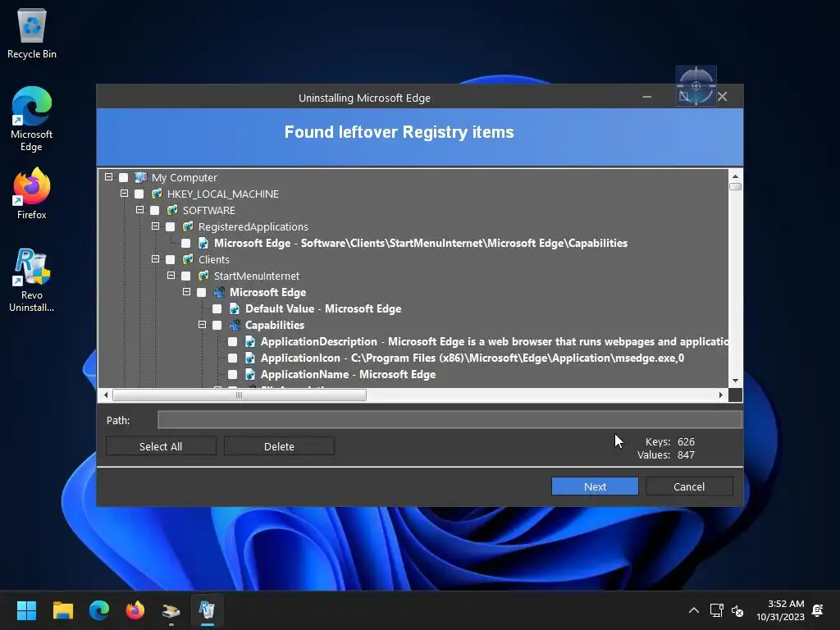Click the HKEY_LOCAL_MACHINE registry icon
840x630 pixels.
pyautogui.click(x=157, y=194)
